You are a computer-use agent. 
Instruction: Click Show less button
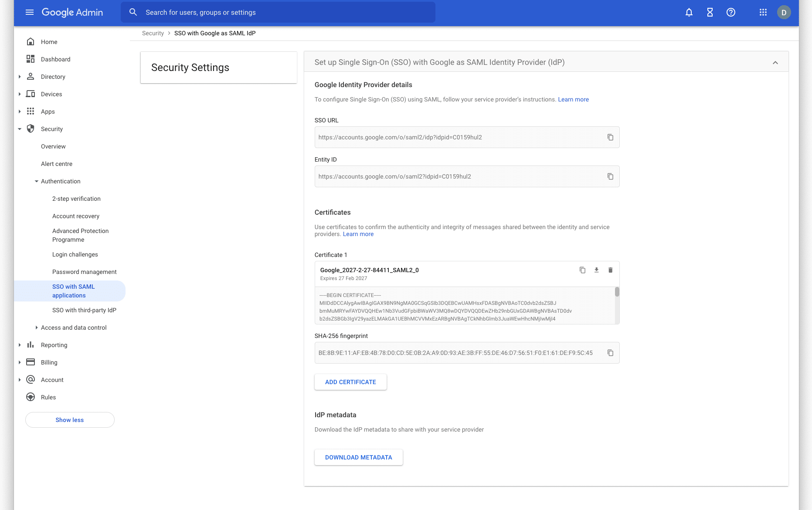[x=70, y=420]
